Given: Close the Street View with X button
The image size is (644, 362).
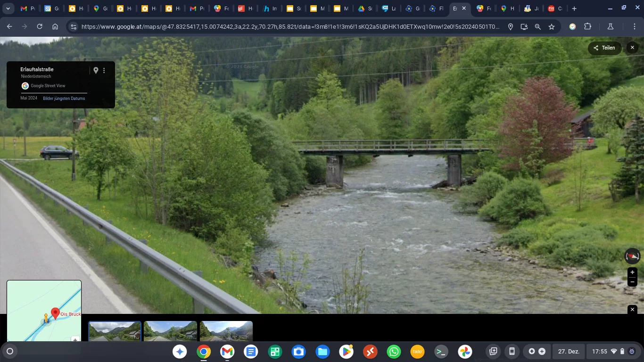Looking at the screenshot, I should [x=632, y=48].
